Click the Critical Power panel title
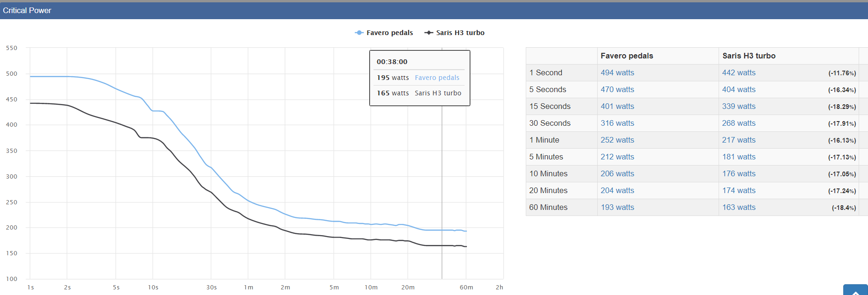This screenshot has width=868, height=295. coord(27,10)
